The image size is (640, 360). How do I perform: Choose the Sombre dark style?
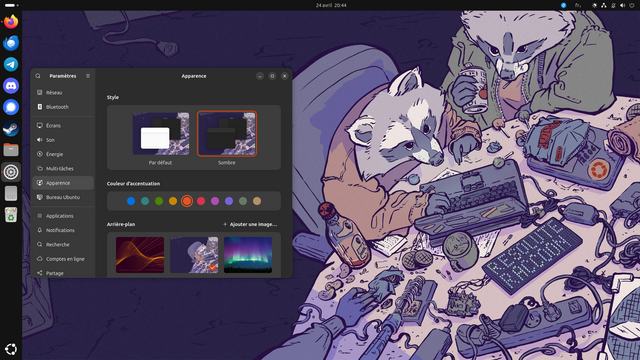click(227, 134)
